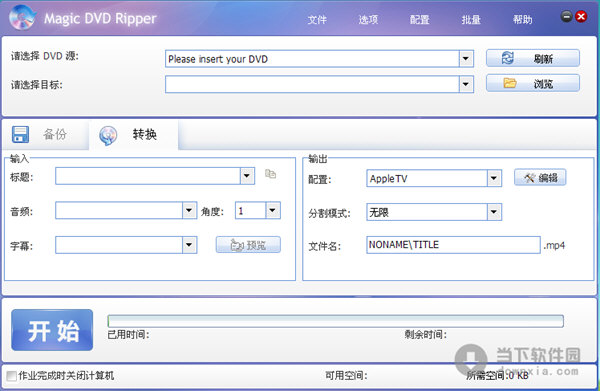
Task: Switch to the 备份 tab
Action: tap(45, 135)
